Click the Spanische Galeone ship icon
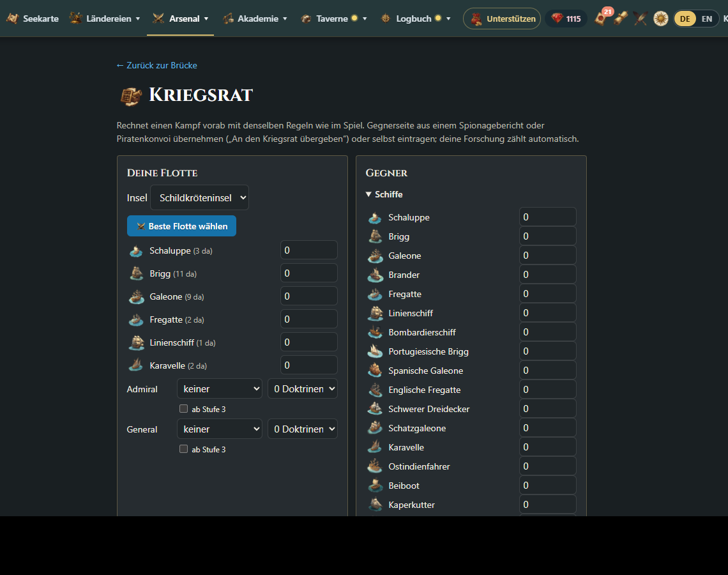This screenshot has height=575, width=728. point(375,371)
